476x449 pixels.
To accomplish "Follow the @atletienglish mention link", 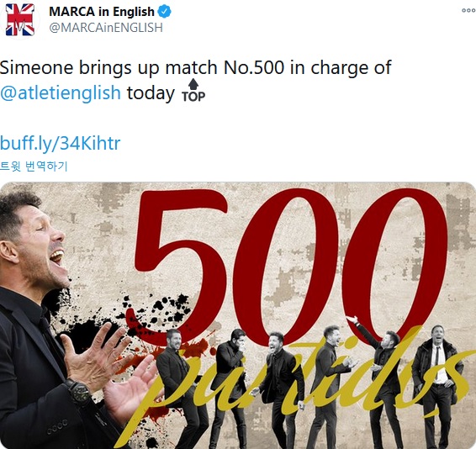I will [x=61, y=92].
